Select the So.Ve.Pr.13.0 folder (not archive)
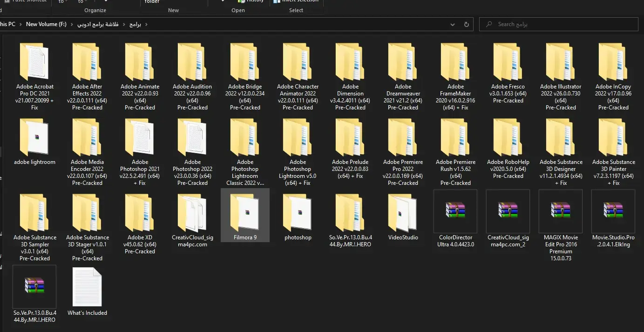644x332 pixels. pos(350,220)
